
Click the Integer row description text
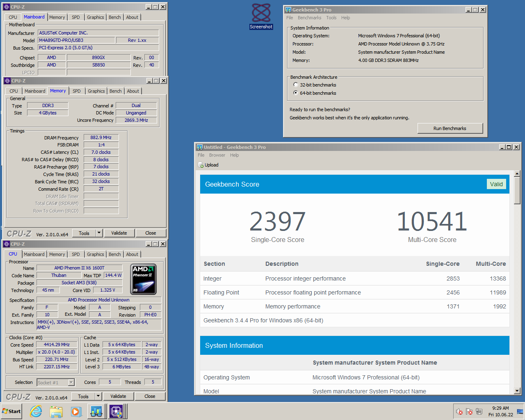coord(305,278)
